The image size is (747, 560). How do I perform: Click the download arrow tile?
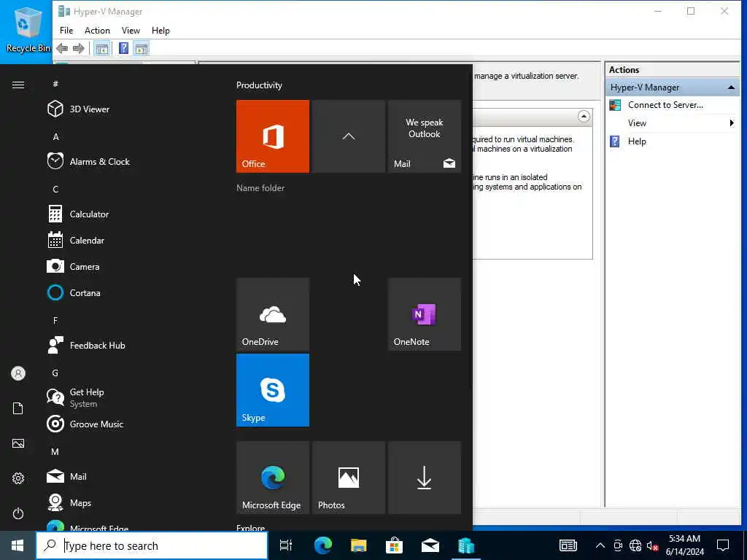pos(425,478)
